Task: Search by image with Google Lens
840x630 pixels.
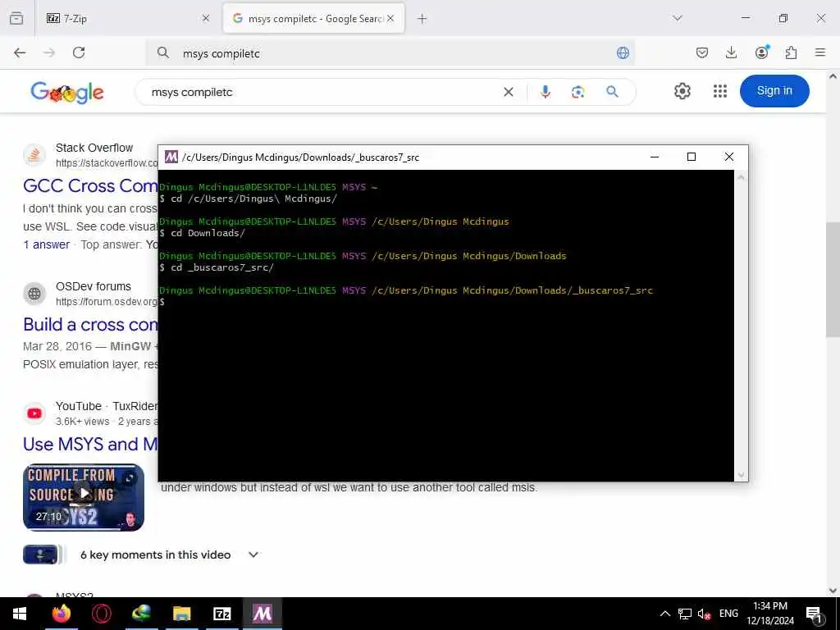Action: click(x=578, y=92)
